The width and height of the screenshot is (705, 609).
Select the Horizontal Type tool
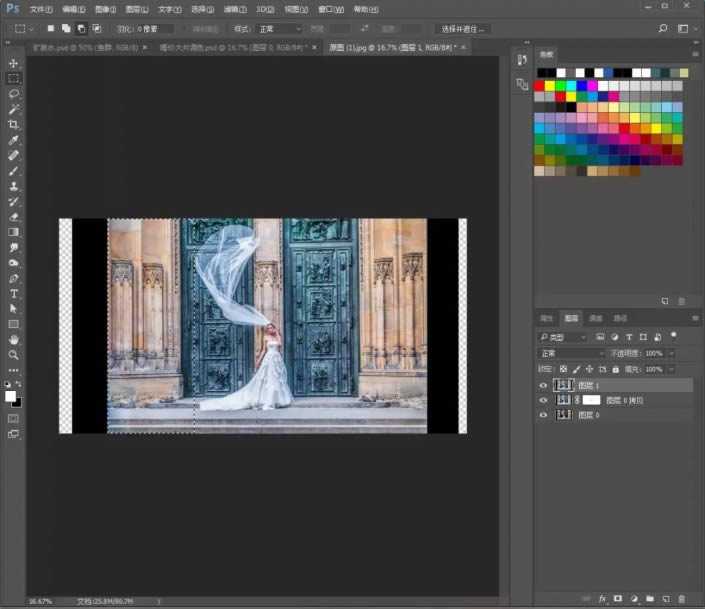pyautogui.click(x=14, y=294)
